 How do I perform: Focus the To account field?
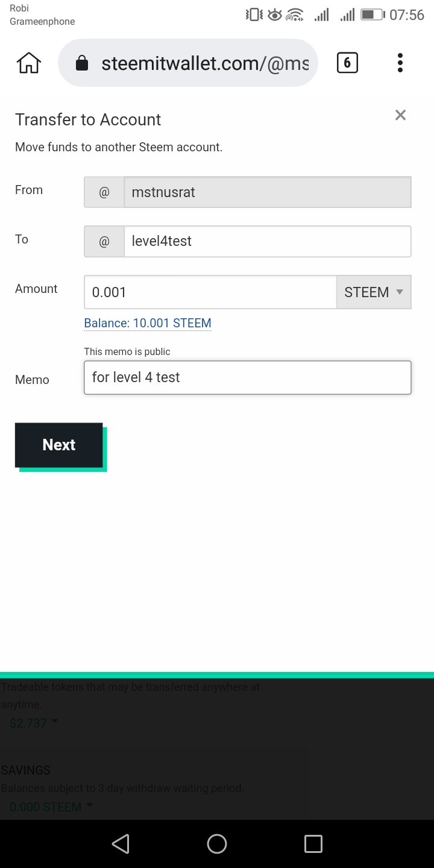[x=267, y=241]
